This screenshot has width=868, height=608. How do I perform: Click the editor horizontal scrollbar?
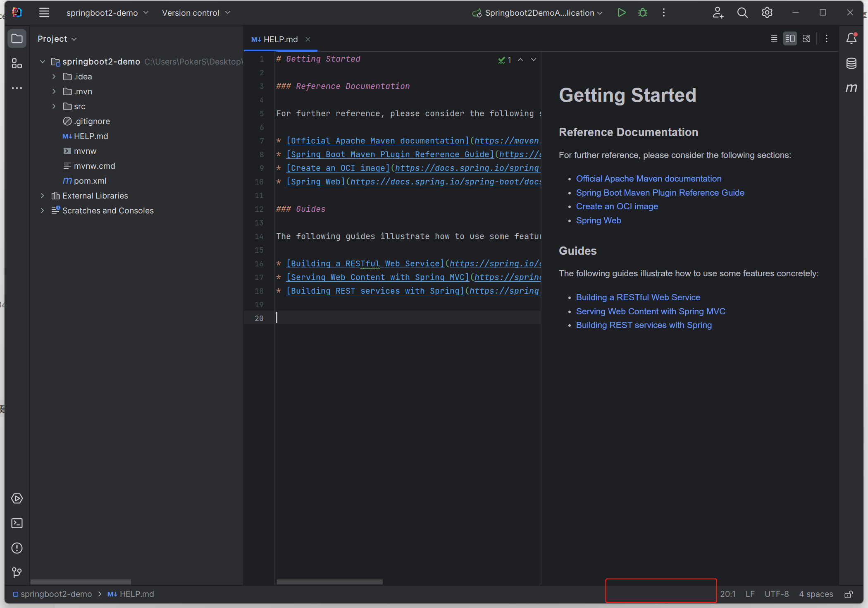[x=329, y=582]
